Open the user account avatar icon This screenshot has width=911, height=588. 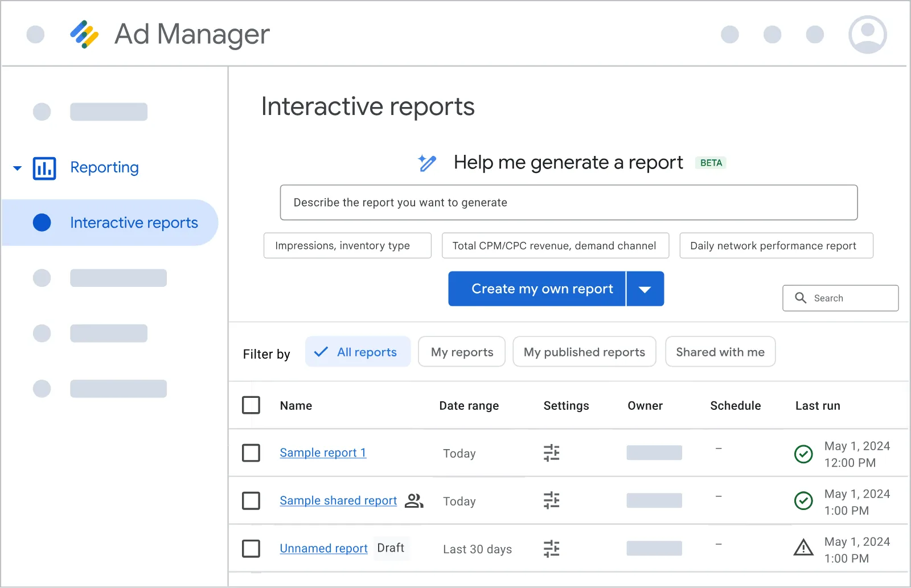tap(867, 35)
